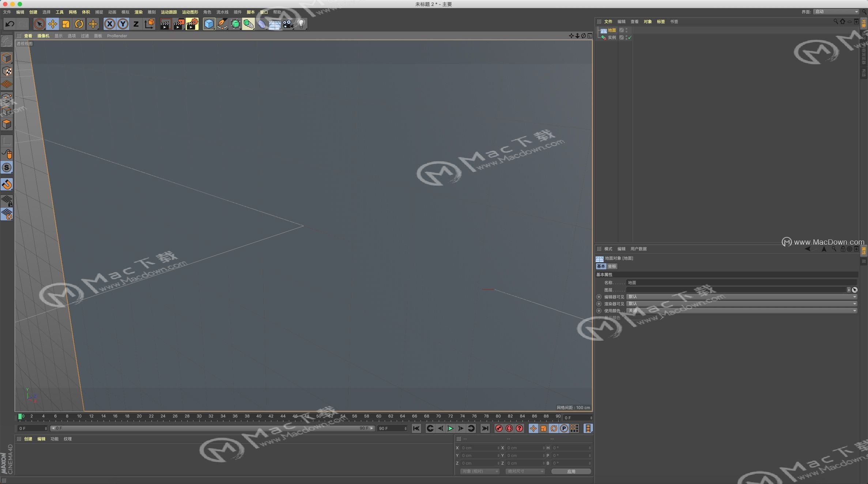Toggle the Y axis lock

click(x=123, y=24)
